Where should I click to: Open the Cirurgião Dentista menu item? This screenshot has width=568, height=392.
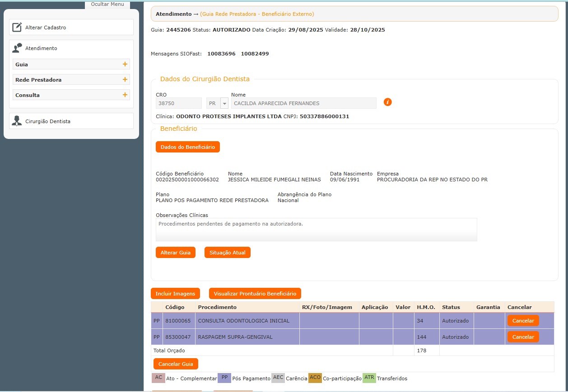tap(48, 121)
